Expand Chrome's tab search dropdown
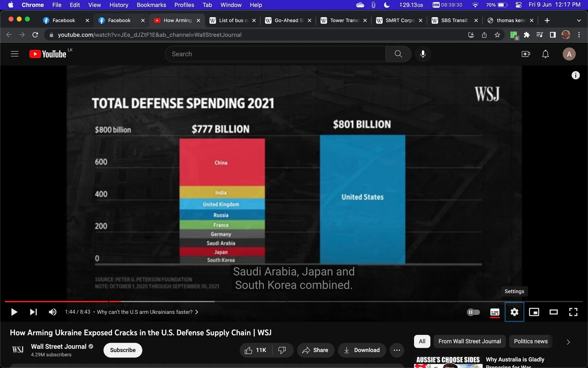The height and width of the screenshot is (368, 588). coord(579,20)
